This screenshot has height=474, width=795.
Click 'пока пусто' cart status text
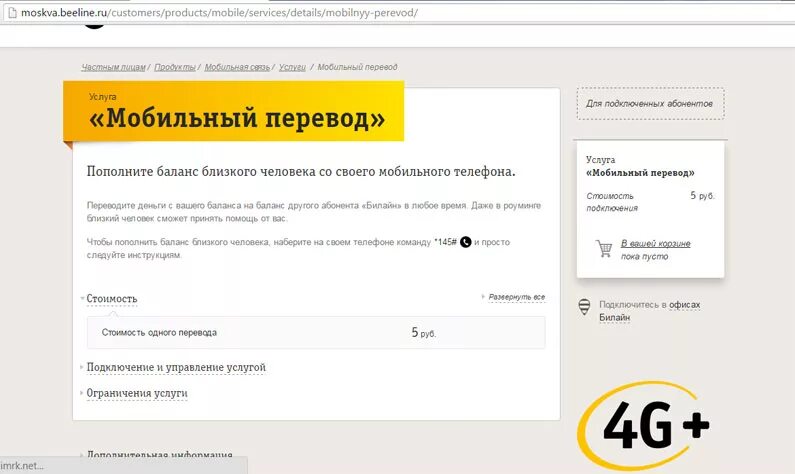click(644, 257)
